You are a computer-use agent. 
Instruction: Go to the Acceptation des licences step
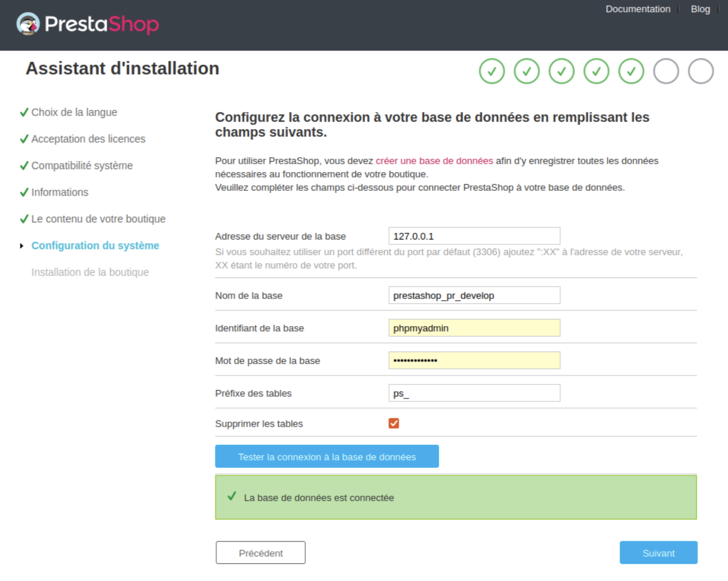[88, 139]
